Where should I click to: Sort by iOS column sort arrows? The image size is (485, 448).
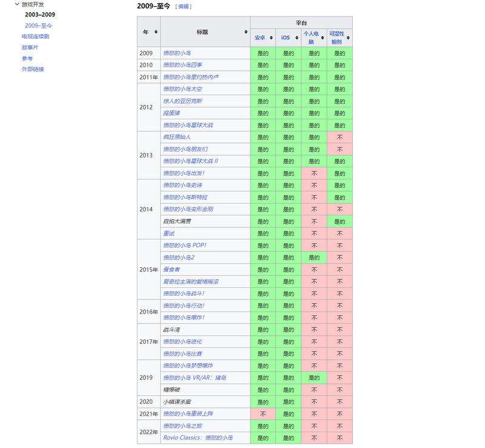pos(297,38)
